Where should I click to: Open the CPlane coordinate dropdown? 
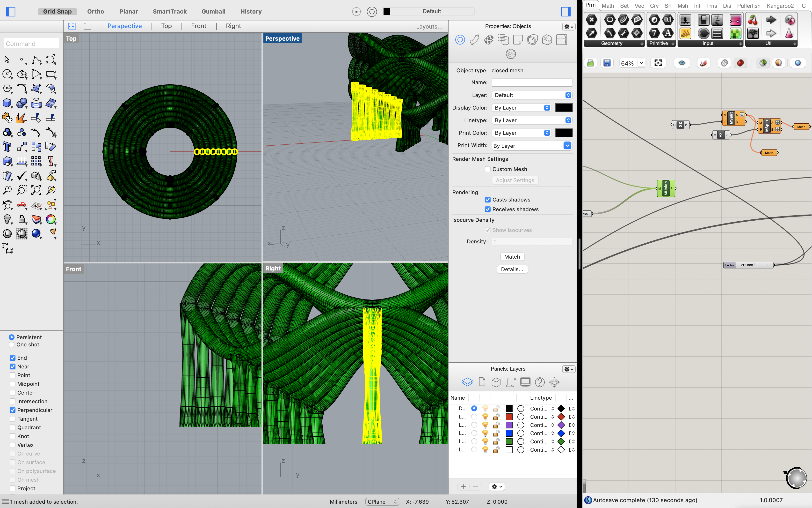[x=382, y=502]
